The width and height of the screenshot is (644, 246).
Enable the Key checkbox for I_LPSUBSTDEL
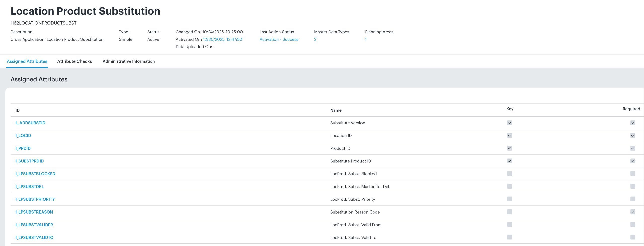tap(510, 187)
